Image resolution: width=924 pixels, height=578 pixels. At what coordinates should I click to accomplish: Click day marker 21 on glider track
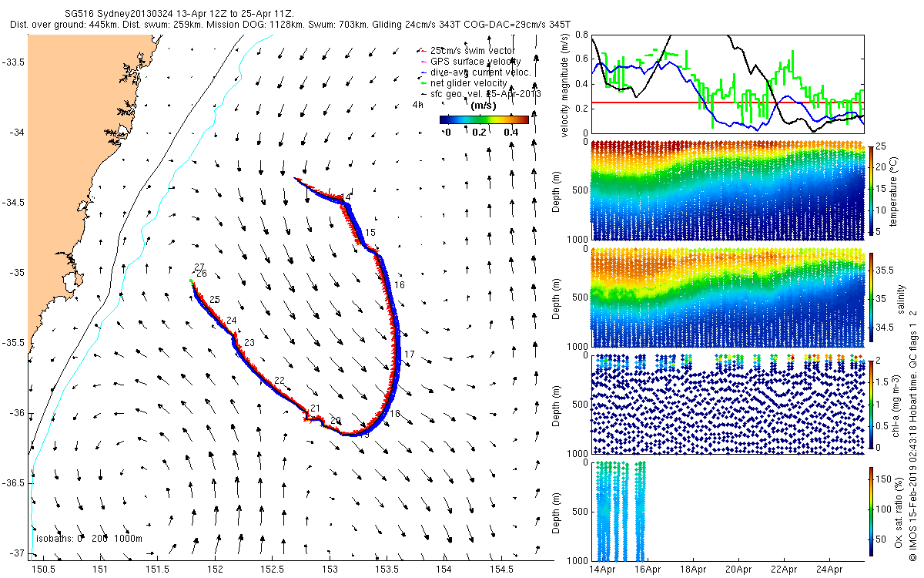pyautogui.click(x=314, y=408)
